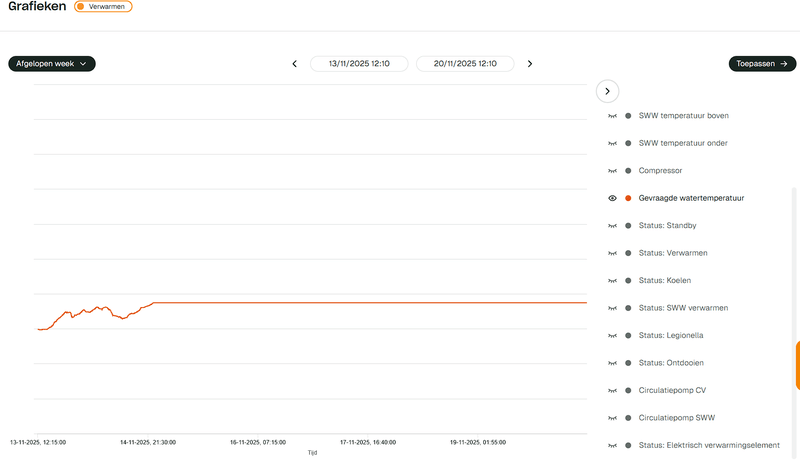The height and width of the screenshot is (465, 800).
Task: Edit the end date field 20/11/2025 12:10
Action: point(465,64)
